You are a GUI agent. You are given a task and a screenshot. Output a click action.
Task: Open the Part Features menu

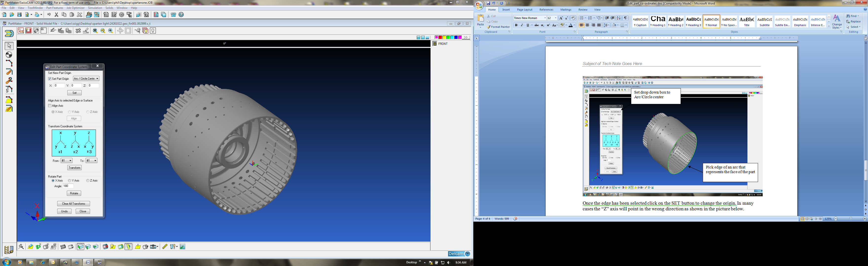tap(54, 8)
